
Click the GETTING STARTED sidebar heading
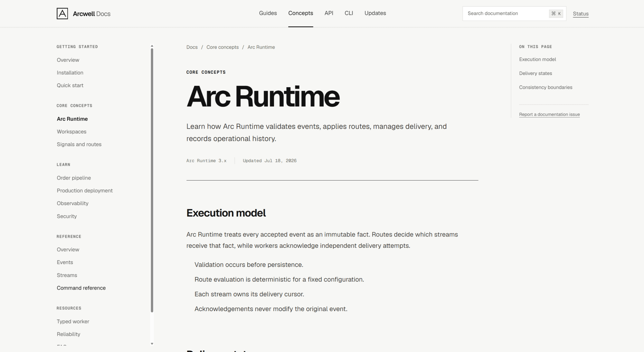pos(77,47)
